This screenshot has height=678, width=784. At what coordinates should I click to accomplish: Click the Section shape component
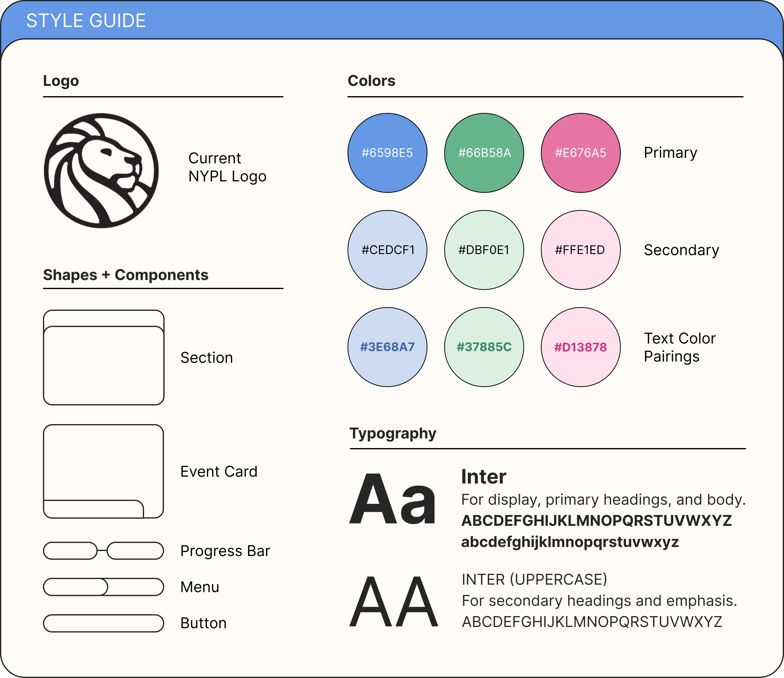[103, 327]
